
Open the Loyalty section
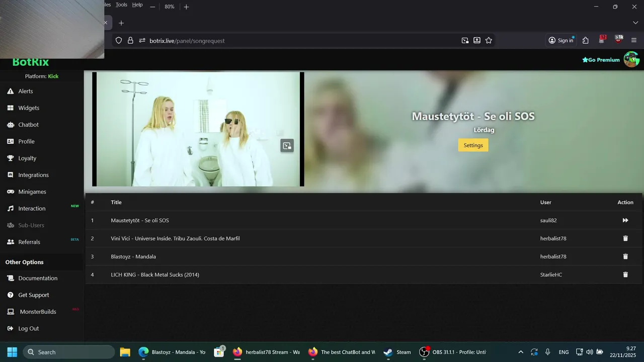coord(27,158)
